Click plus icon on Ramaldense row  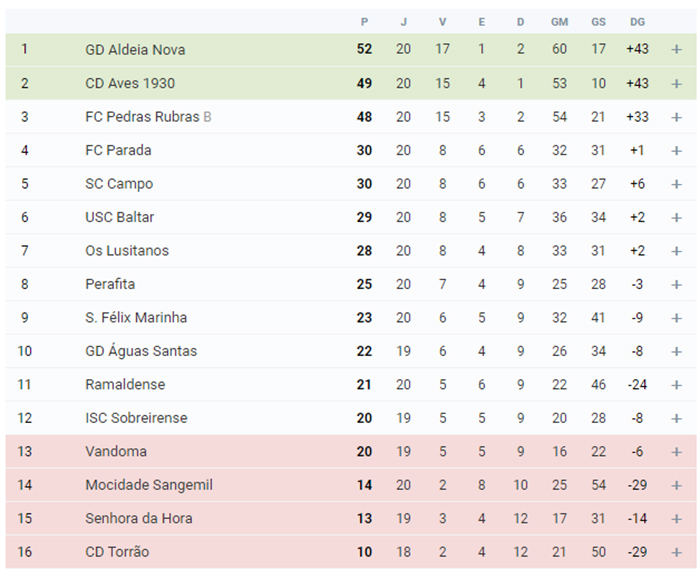pos(676,385)
